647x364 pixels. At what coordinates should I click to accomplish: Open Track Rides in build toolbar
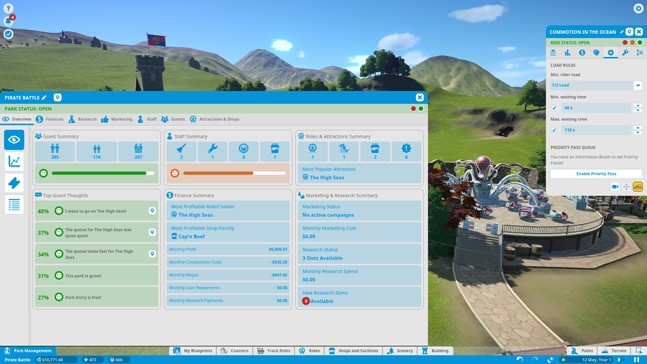(x=274, y=351)
